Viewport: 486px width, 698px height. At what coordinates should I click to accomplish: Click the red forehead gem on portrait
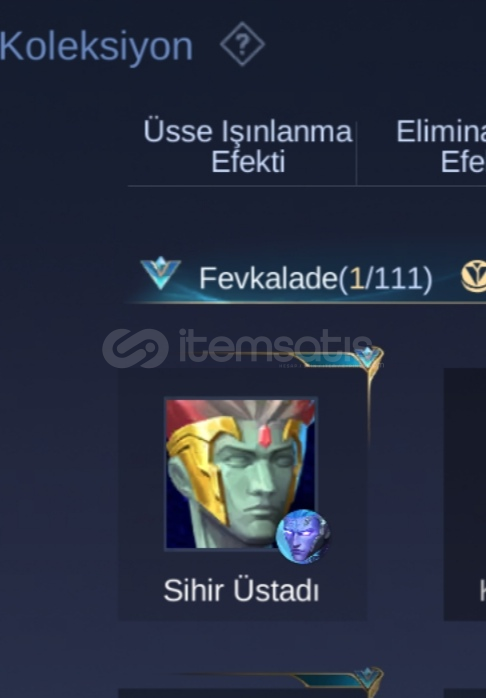[x=264, y=436]
